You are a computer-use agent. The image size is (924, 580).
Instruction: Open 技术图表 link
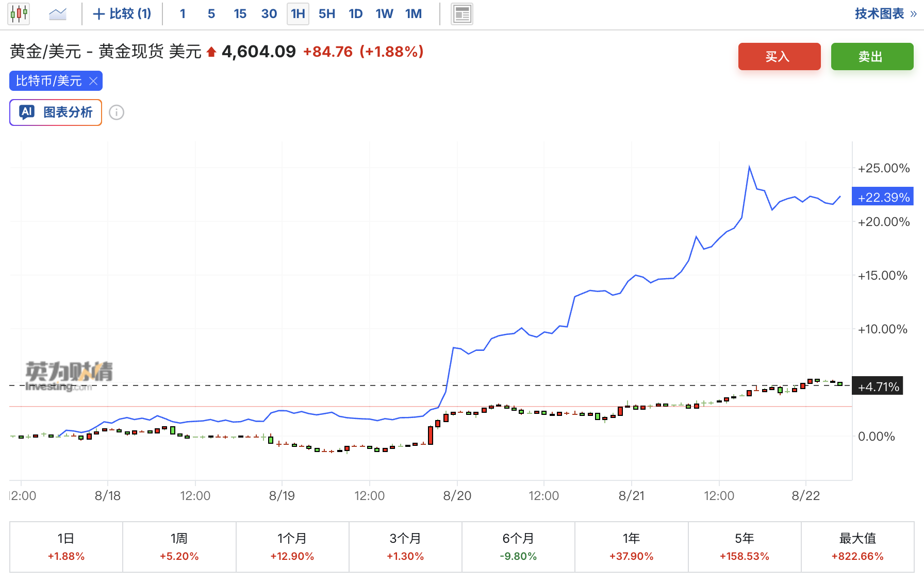(x=885, y=14)
